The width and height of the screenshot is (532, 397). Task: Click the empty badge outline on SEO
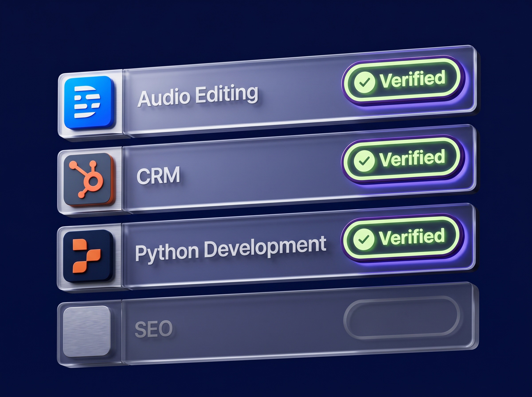point(402,317)
